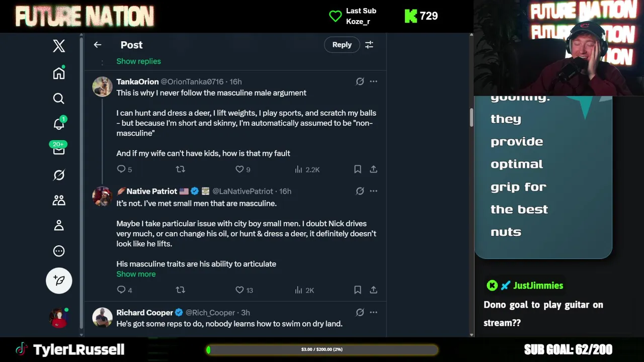Bookmark the Native Patriot reply
The image size is (644, 362).
pyautogui.click(x=358, y=290)
